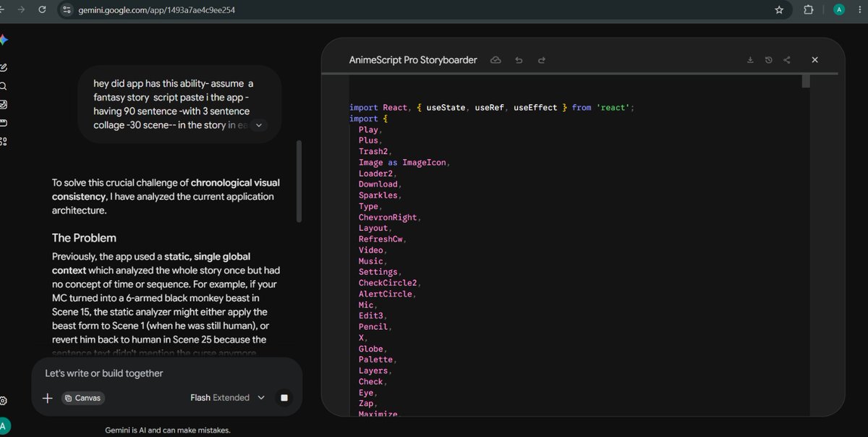Start a new chat with pencil icon
Screen dimensions: 868x437
[x=3, y=67]
